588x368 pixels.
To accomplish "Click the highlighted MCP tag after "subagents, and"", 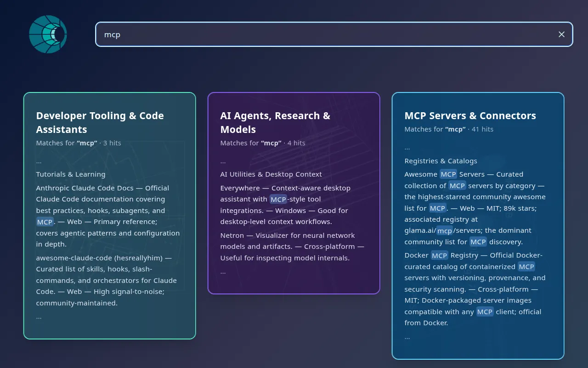I will point(45,222).
